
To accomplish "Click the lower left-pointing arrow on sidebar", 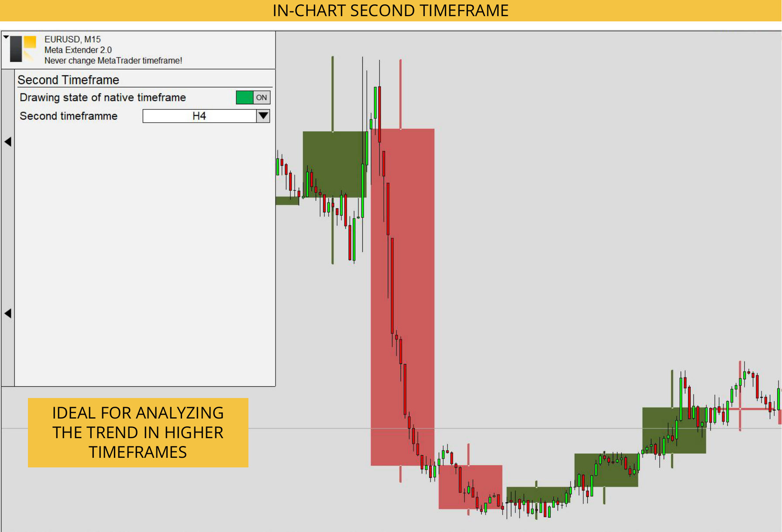I will tap(8, 313).
